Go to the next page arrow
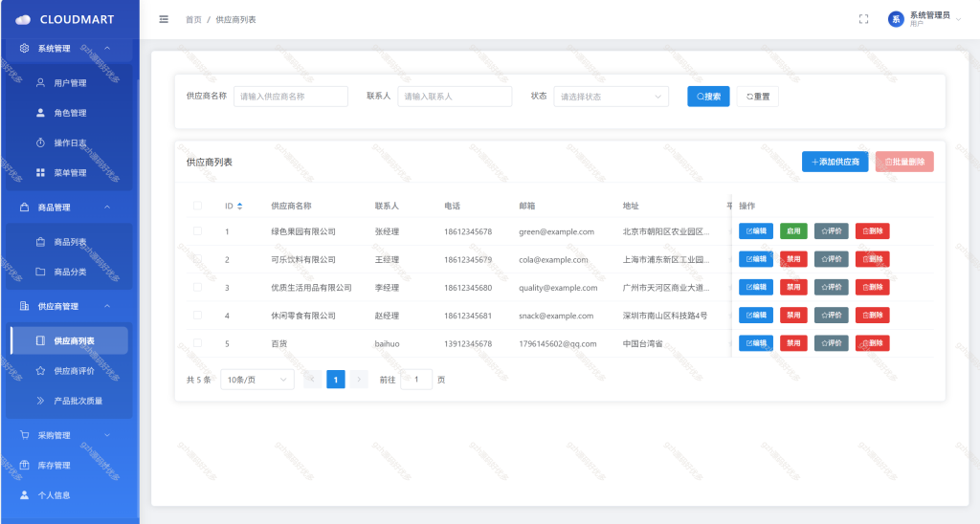The width and height of the screenshot is (980, 524). 359,379
